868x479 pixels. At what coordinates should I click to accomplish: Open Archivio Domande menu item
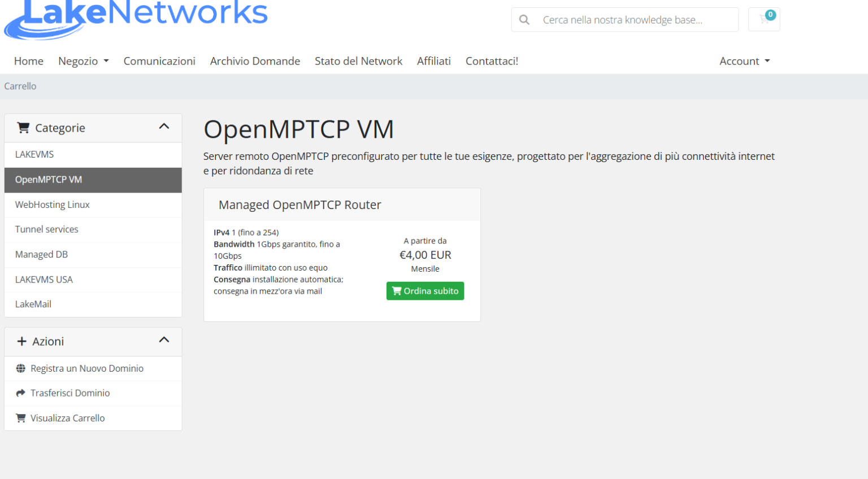coord(255,61)
